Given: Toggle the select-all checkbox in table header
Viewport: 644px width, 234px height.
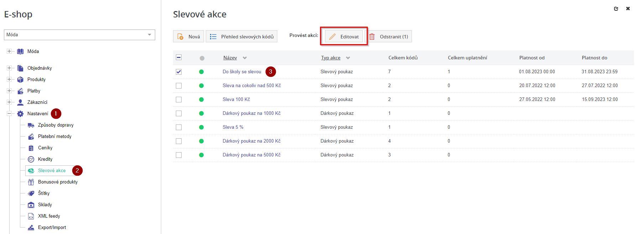Looking at the screenshot, I should (x=179, y=58).
